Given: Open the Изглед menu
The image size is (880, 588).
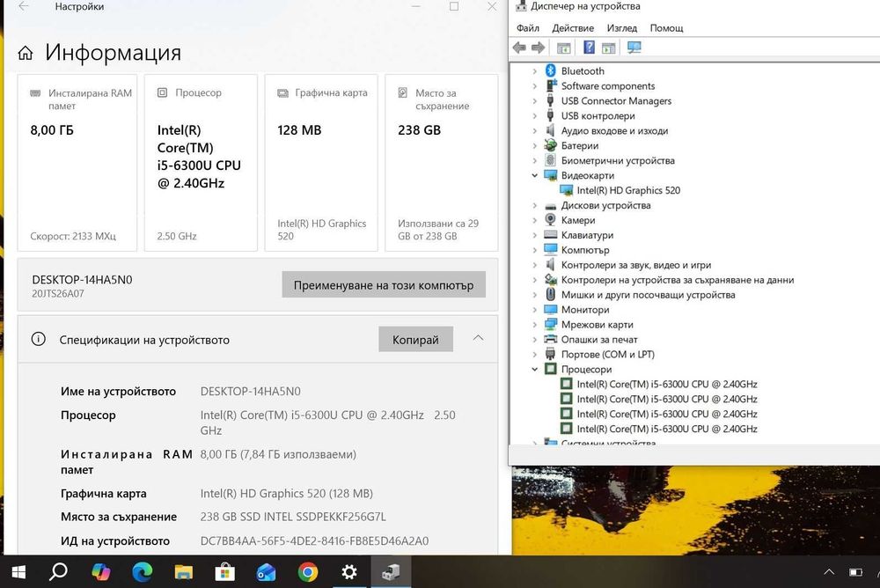Looking at the screenshot, I should pos(622,28).
